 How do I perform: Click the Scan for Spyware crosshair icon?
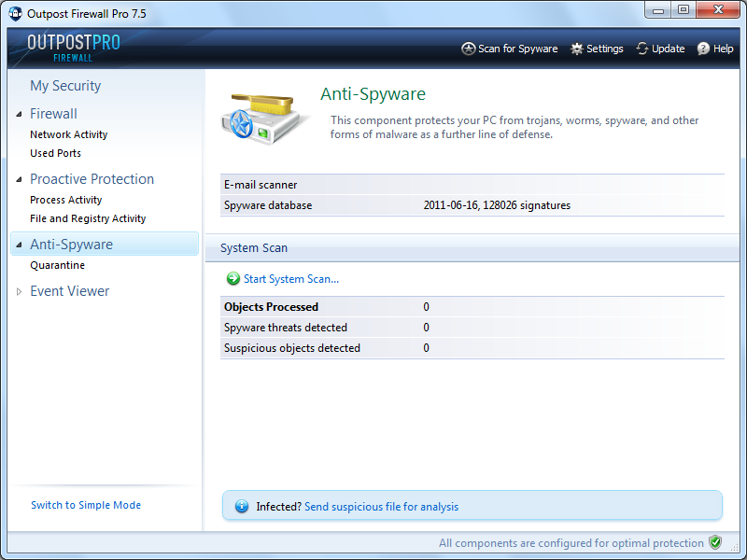pyautogui.click(x=469, y=49)
